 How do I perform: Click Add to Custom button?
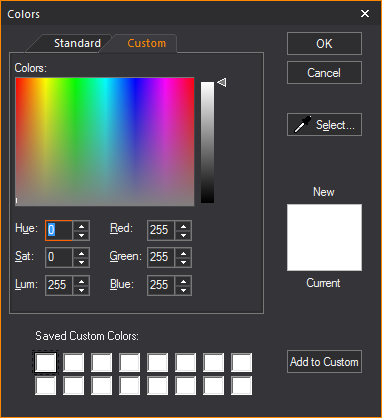click(x=324, y=362)
